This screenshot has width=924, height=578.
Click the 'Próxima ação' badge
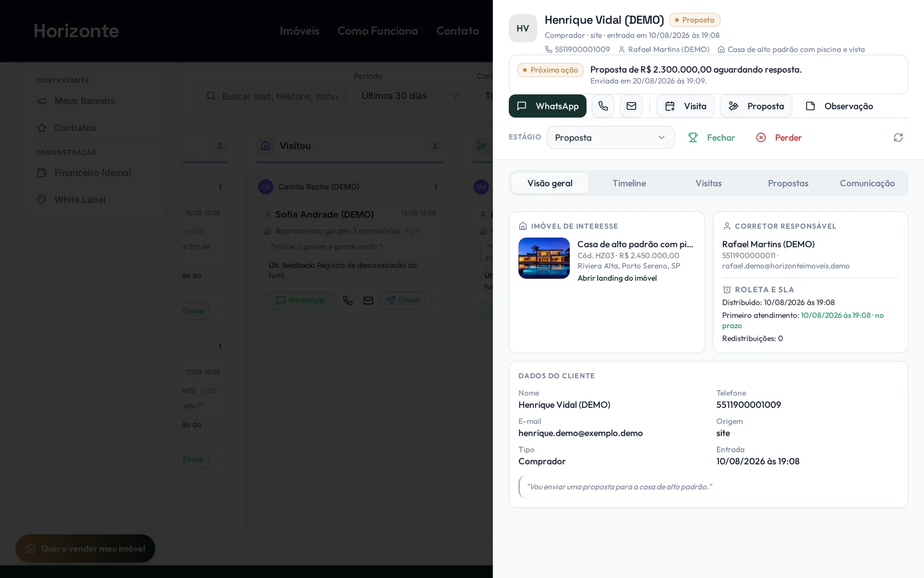point(550,70)
